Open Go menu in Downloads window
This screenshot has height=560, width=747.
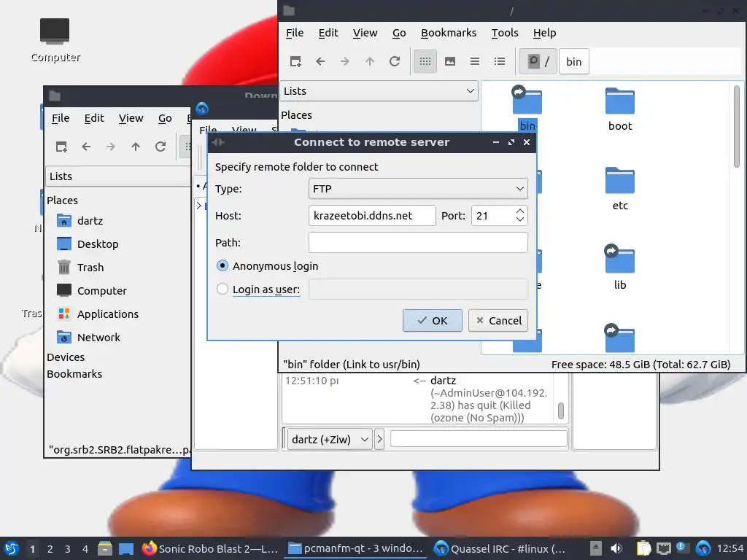tap(165, 118)
